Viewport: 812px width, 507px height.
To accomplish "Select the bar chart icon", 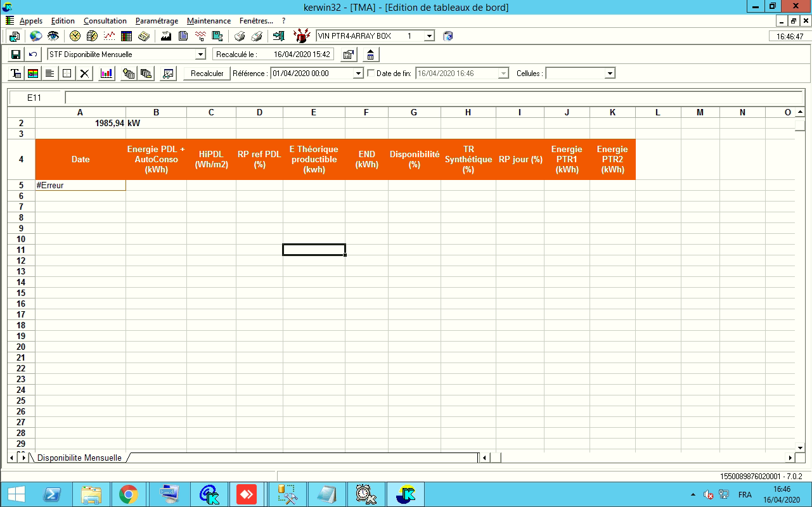I will tap(106, 74).
